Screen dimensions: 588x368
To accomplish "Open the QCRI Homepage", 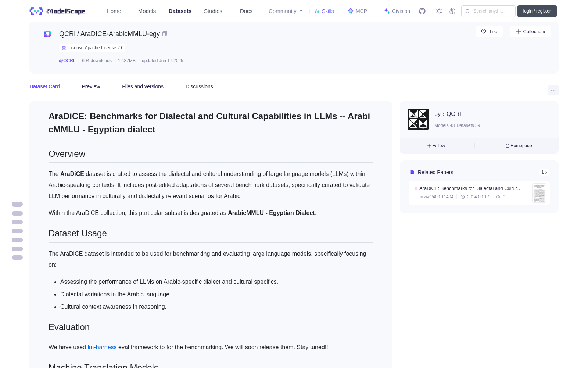I will tap(519, 146).
